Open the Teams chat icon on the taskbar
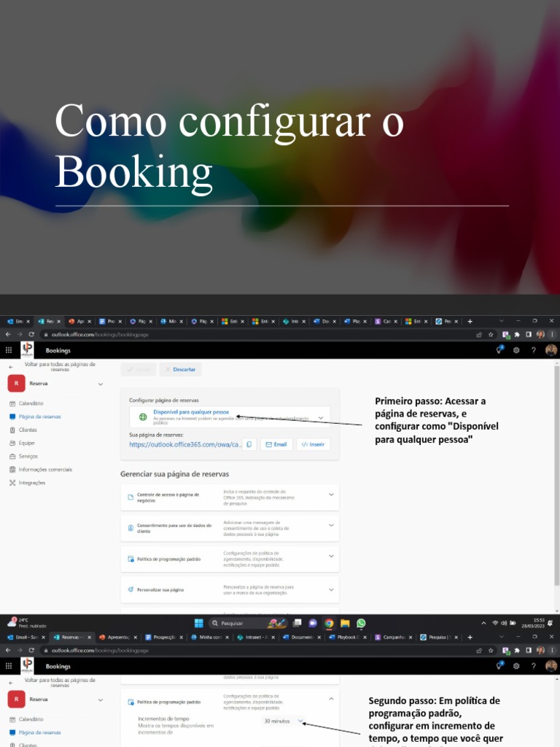The height and width of the screenshot is (747, 560). point(313,623)
